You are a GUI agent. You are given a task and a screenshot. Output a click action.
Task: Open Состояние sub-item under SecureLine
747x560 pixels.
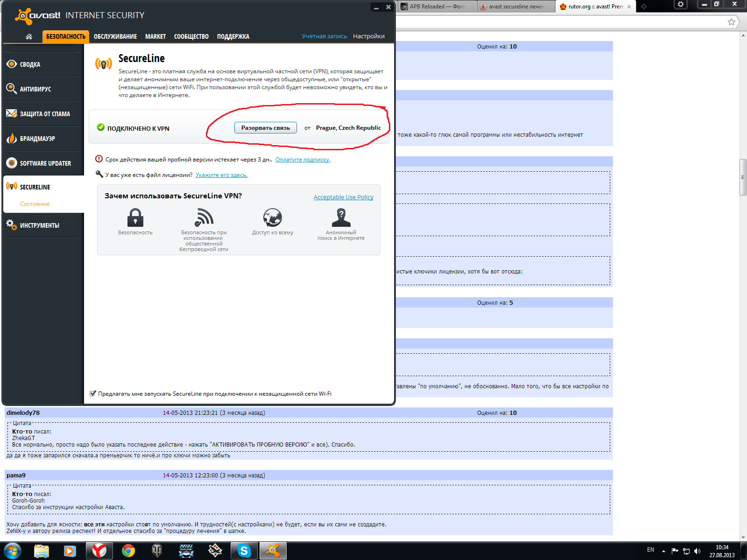point(35,204)
